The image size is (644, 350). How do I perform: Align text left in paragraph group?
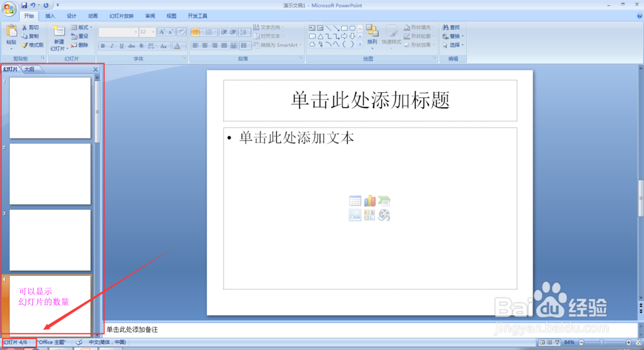196,45
